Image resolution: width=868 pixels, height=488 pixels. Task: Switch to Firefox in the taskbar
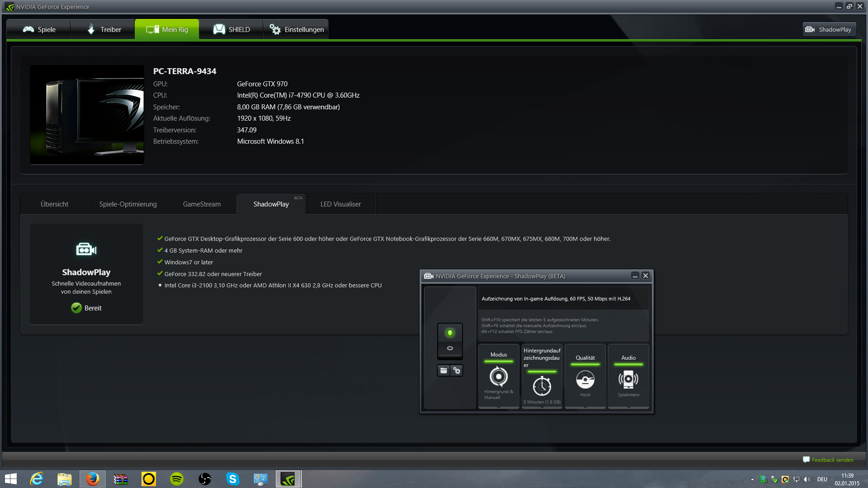93,479
